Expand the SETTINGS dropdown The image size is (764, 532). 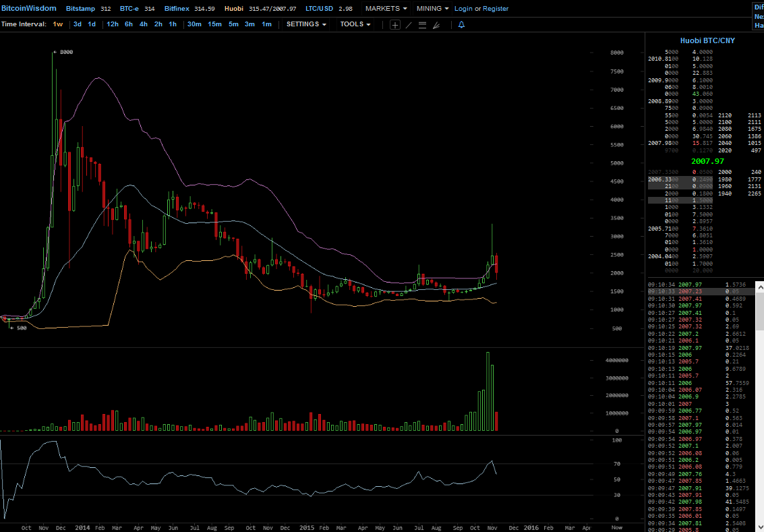306,24
